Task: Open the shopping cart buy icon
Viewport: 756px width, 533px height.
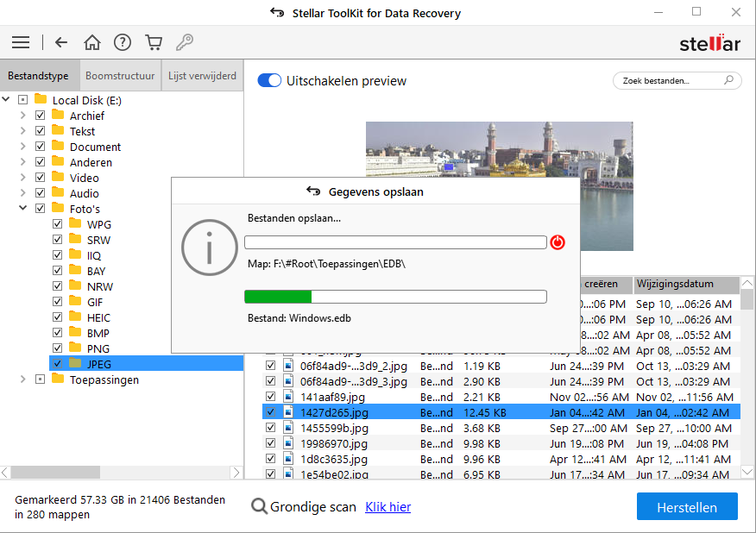Action: [x=154, y=42]
